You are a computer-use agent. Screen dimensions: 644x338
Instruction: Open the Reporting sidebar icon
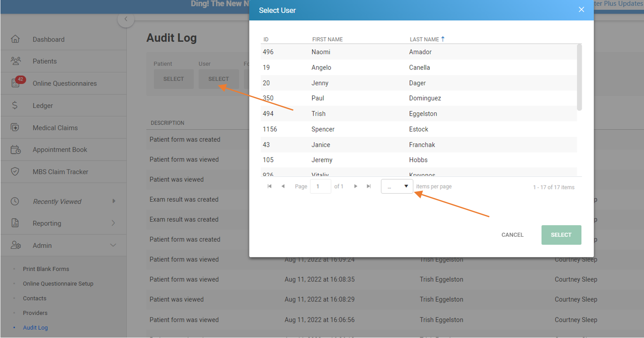point(16,223)
